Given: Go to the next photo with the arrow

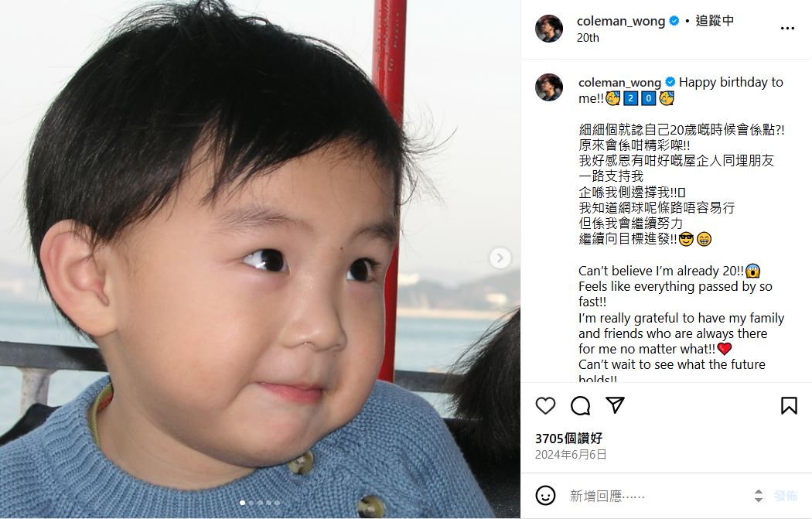Looking at the screenshot, I should tap(500, 258).
